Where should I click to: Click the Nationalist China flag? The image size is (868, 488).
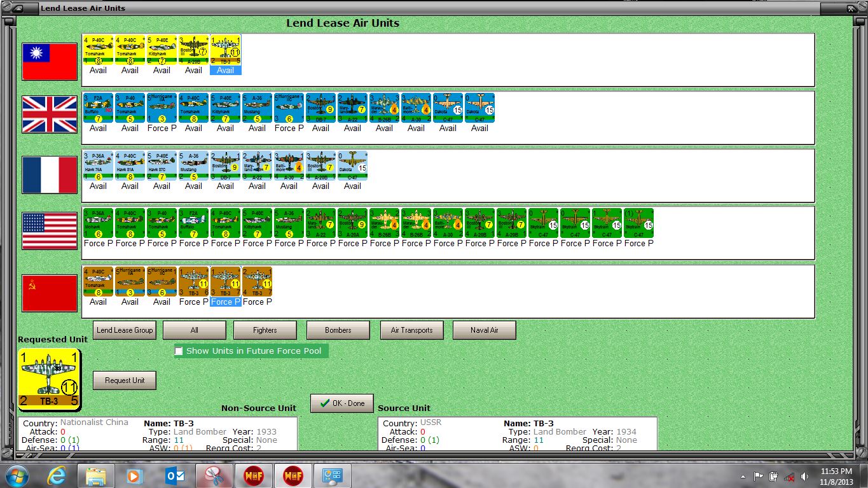pyautogui.click(x=50, y=62)
